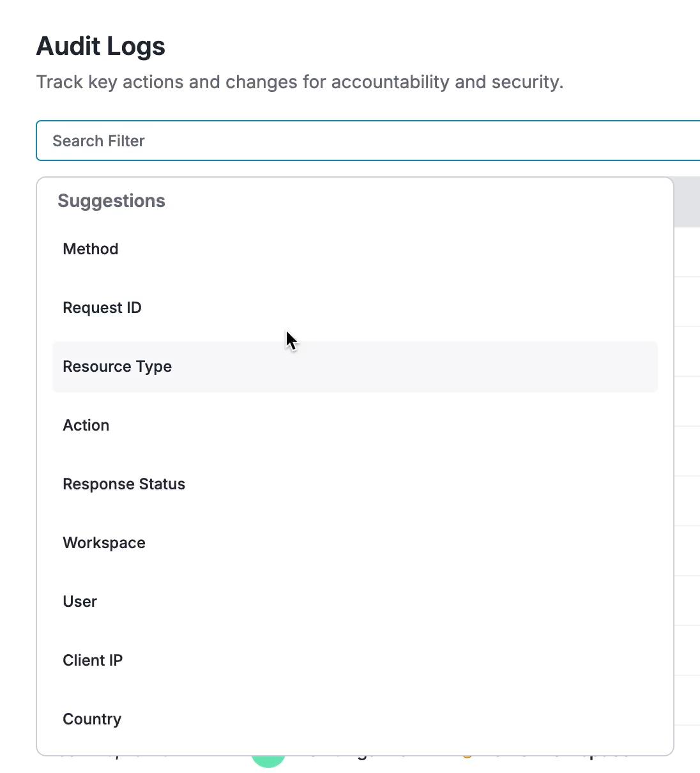Screen dimensions: 700x773
Task: Focus the Search Filter input field
Action: click(x=368, y=141)
